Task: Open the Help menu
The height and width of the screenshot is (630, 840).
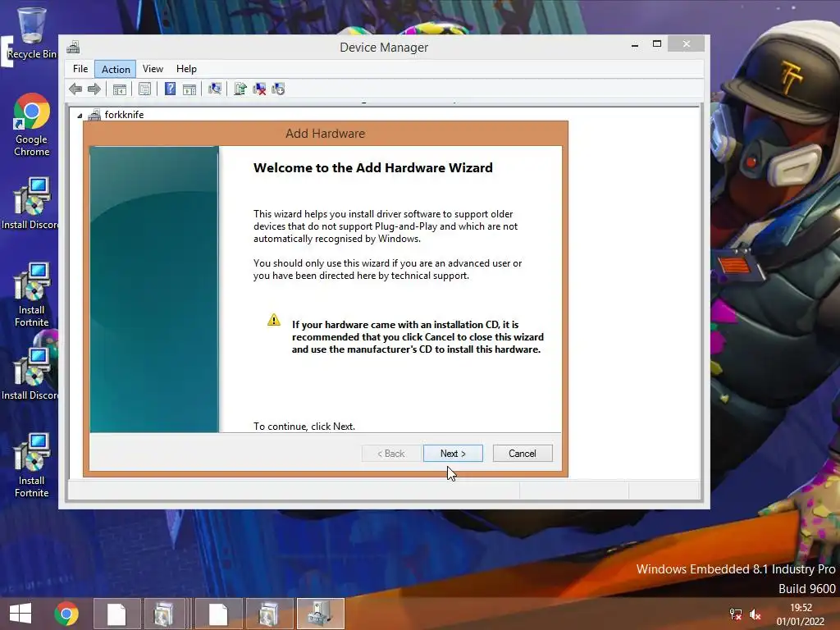Action: pyautogui.click(x=186, y=69)
